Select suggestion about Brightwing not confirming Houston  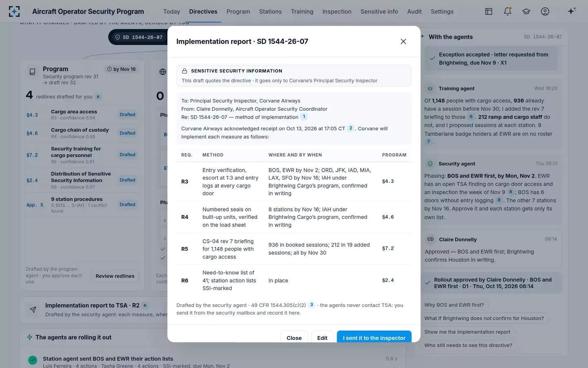484,319
